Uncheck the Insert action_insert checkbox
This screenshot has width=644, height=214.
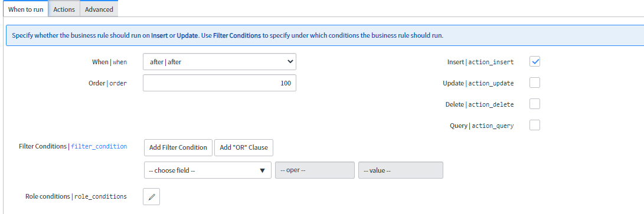coord(535,62)
